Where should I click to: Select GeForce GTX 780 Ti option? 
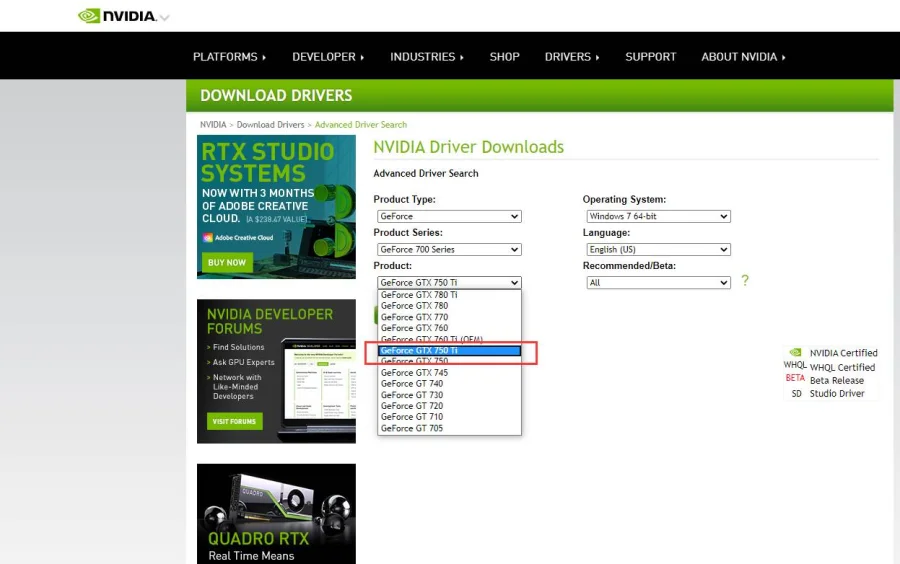(x=449, y=295)
